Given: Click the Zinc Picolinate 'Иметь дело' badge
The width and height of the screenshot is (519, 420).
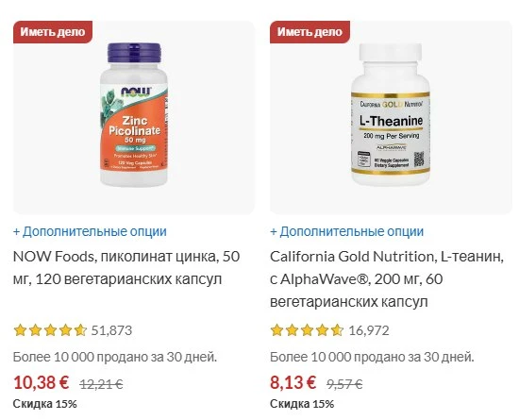Looking at the screenshot, I should coord(53,32).
